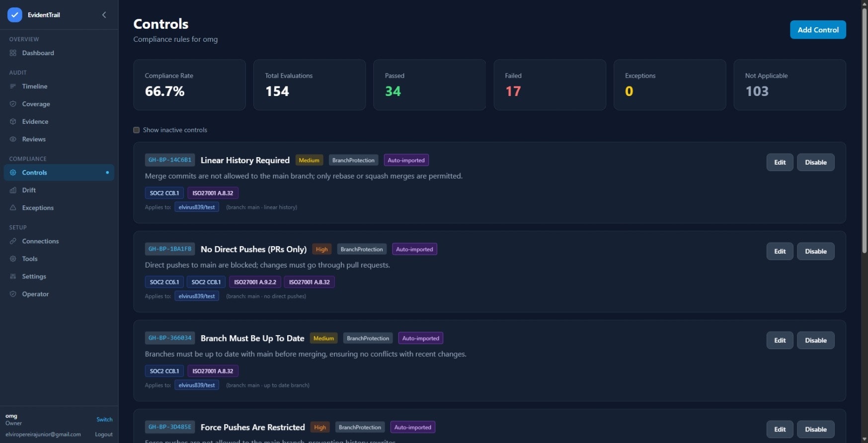Collapse the sidebar with the chevron
Screen dimensions: 868x443
(104, 15)
